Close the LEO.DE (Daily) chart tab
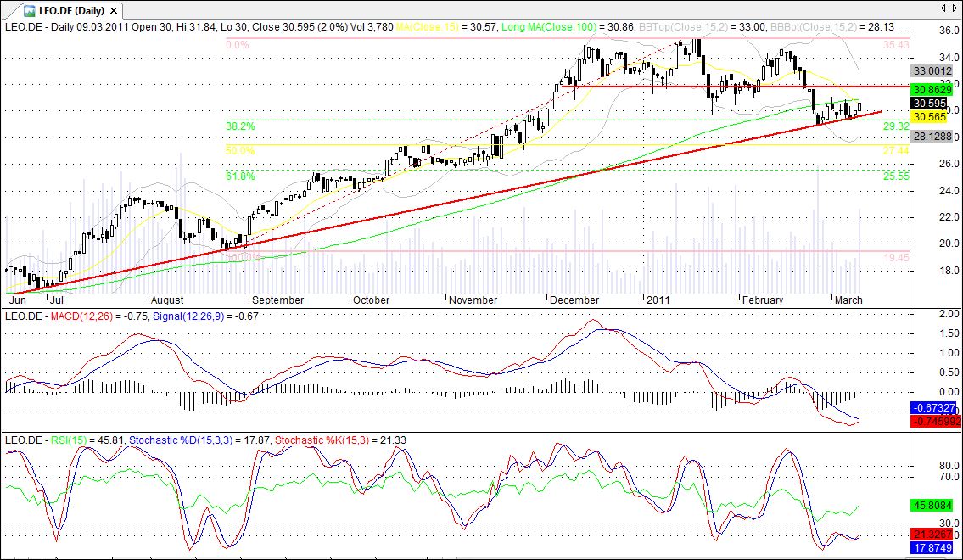The height and width of the screenshot is (560, 963). click(x=115, y=10)
